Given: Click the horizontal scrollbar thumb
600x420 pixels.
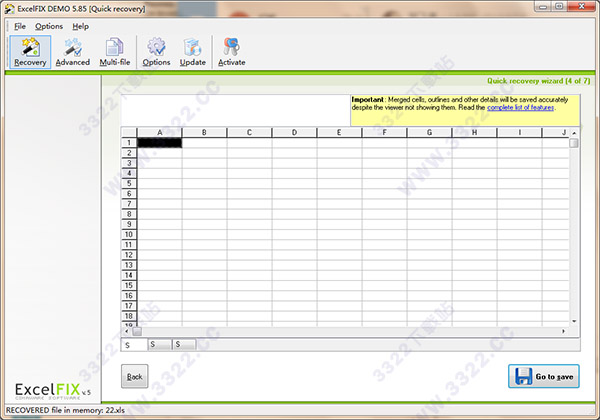Looking at the screenshot, I should pyautogui.click(x=137, y=331).
